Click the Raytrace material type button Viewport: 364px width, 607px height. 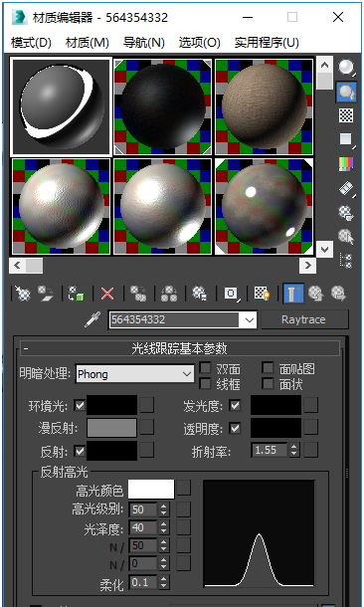304,319
